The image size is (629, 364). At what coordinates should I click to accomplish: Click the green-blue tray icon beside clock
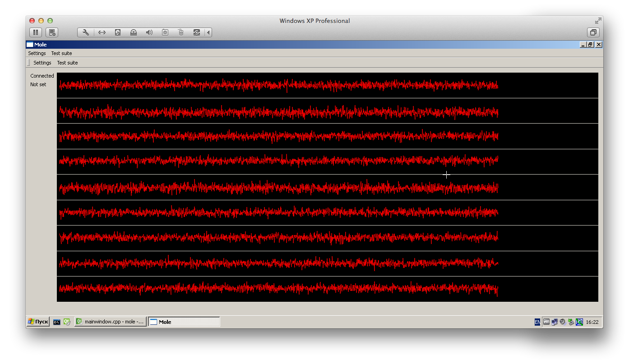click(x=579, y=322)
